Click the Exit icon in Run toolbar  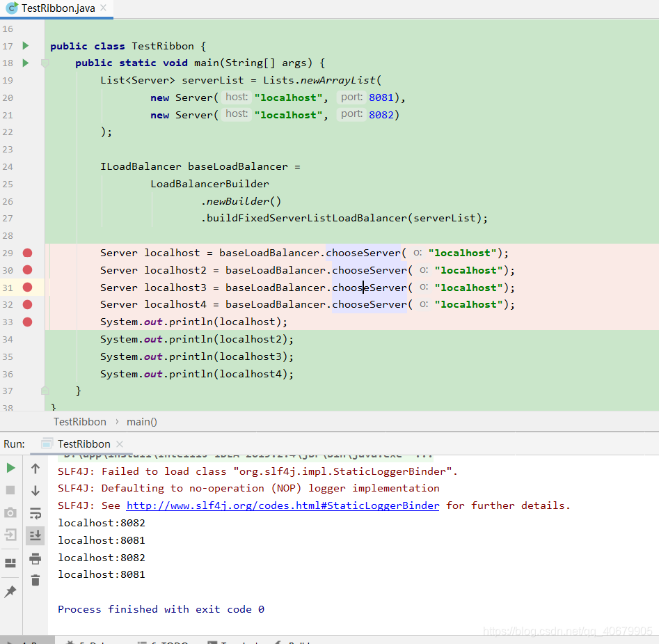coord(10,535)
